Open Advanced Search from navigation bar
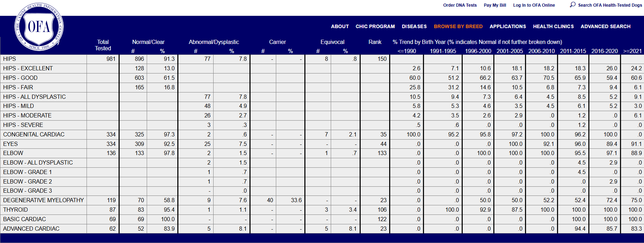644x243 pixels. tap(605, 26)
